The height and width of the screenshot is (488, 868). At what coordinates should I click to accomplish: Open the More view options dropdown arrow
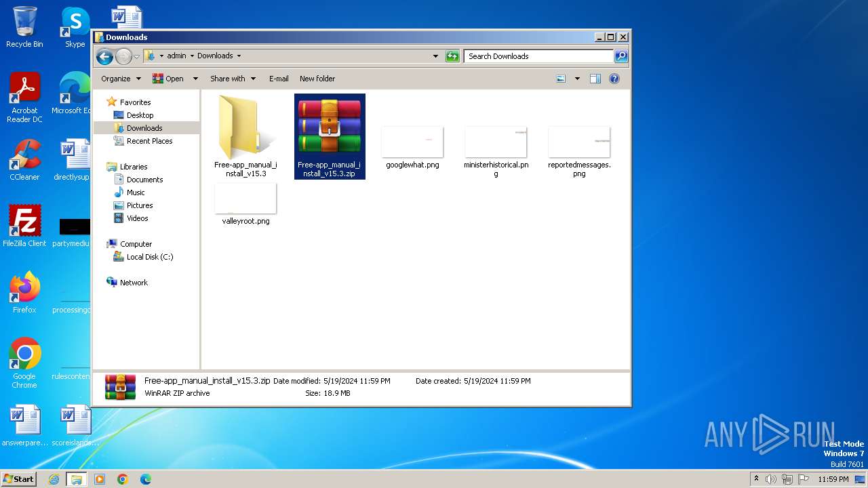tap(577, 79)
